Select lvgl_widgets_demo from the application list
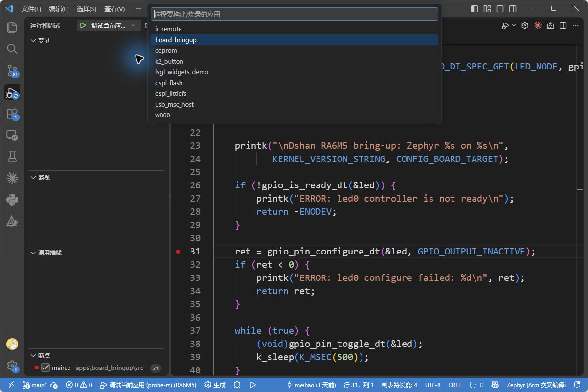 coord(294,72)
